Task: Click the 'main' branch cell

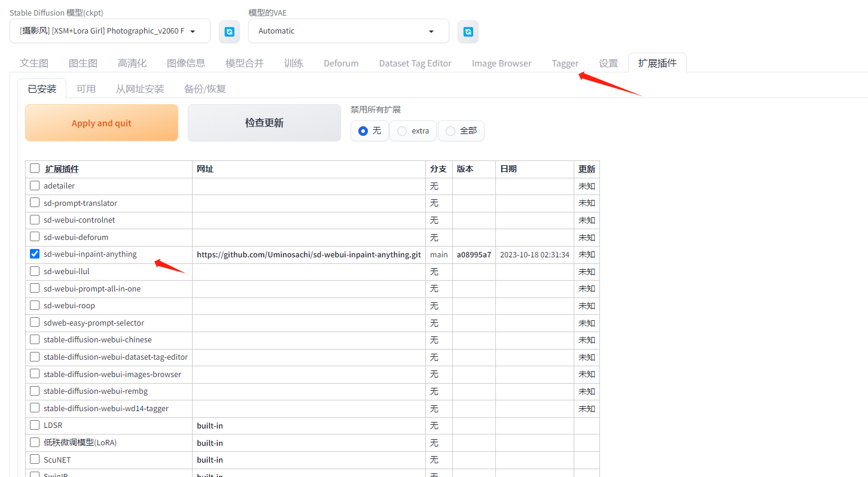Action: click(438, 254)
